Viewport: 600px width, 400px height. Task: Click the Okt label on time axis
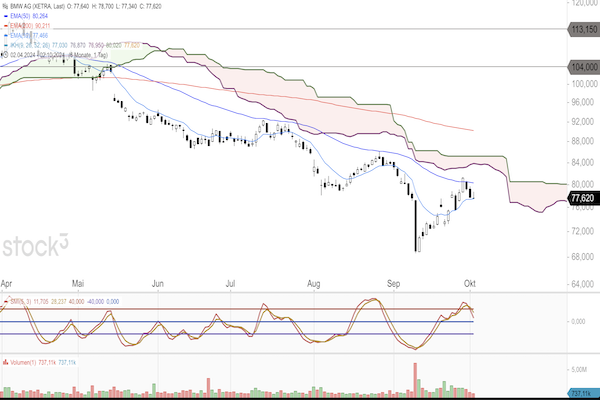(470, 284)
